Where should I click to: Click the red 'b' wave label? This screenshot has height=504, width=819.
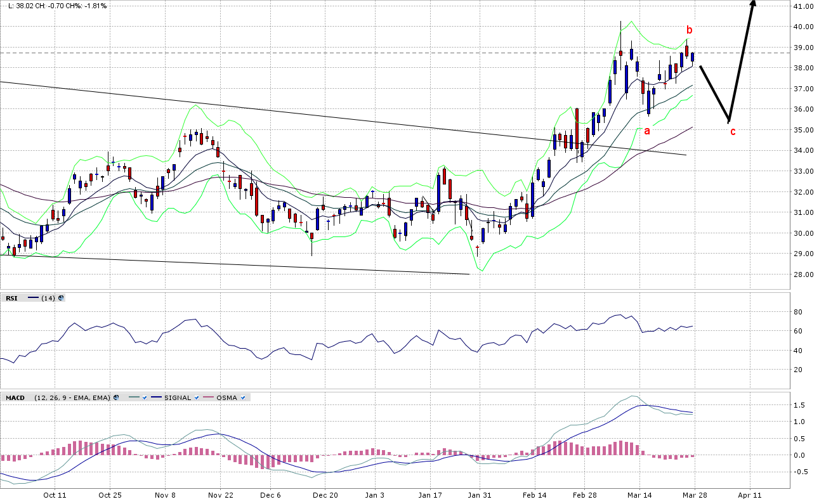coord(689,30)
